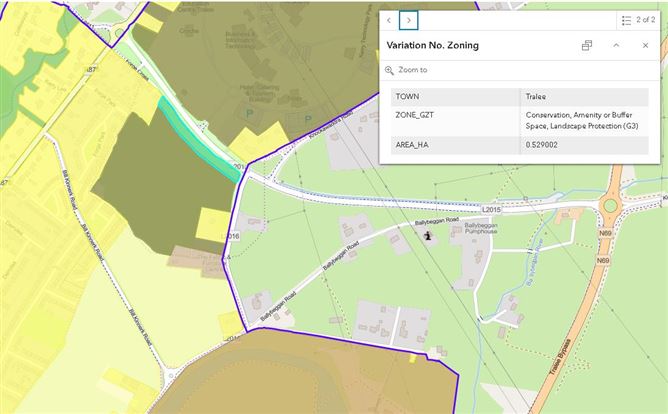Click the black marker icon near Ballybeggan Pumphouse

pyautogui.click(x=430, y=235)
